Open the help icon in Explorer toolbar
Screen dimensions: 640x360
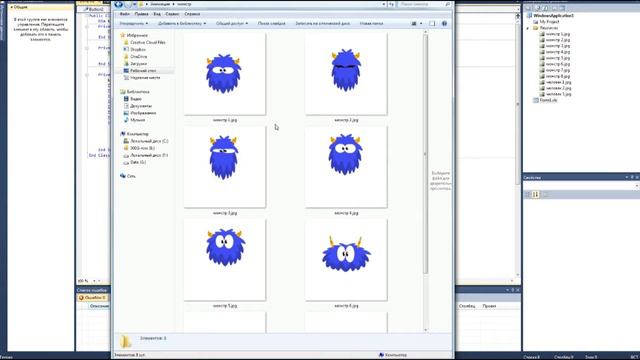click(x=444, y=24)
